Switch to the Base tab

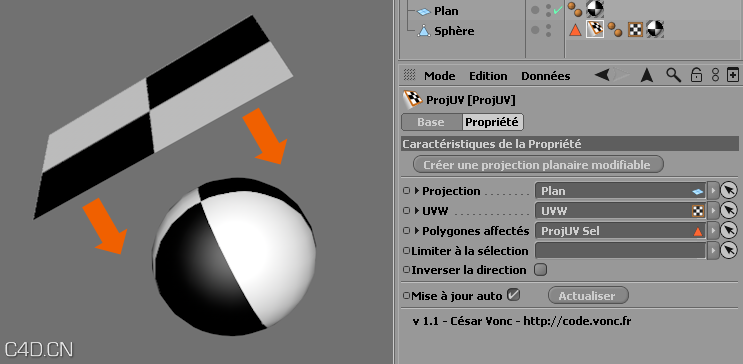coord(431,122)
